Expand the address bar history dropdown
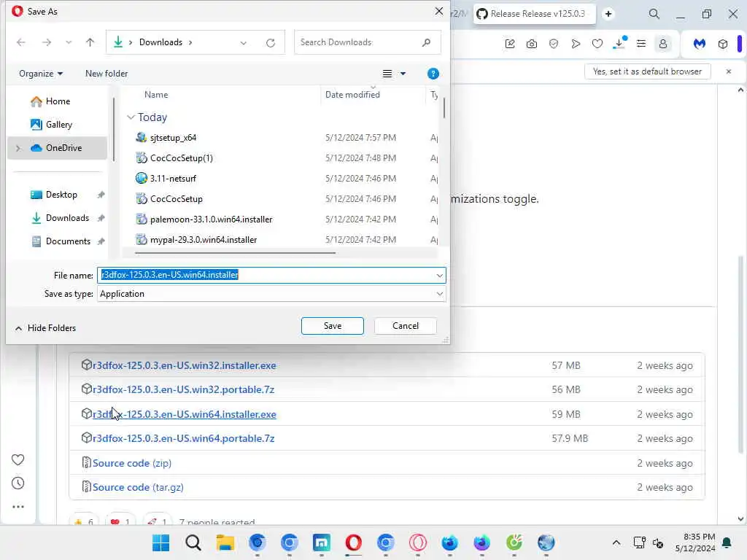 (x=244, y=43)
